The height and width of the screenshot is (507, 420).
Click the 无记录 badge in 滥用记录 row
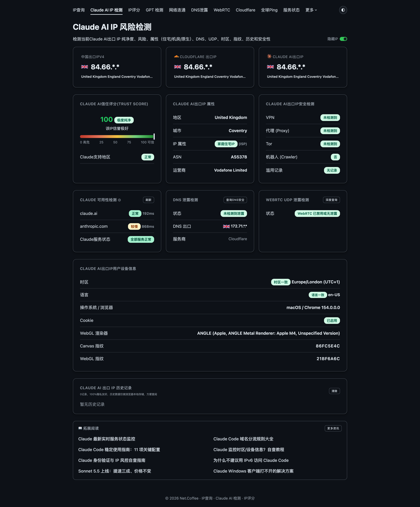click(x=332, y=170)
